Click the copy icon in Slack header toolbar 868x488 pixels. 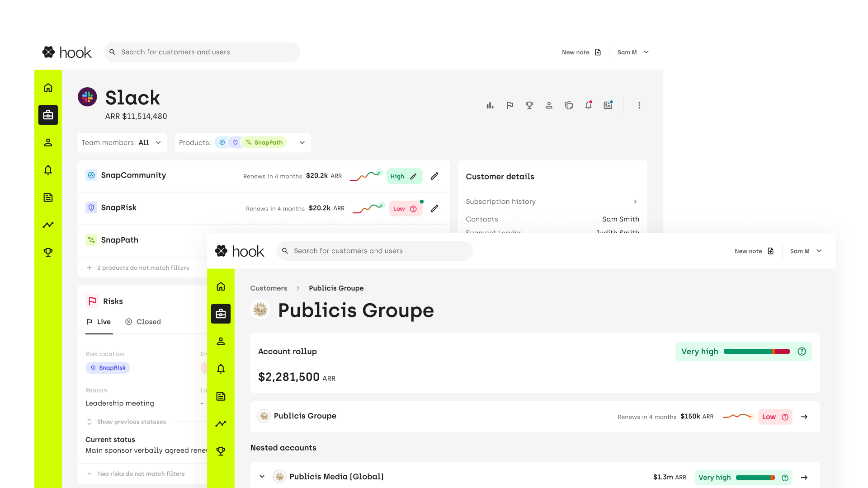pos(569,105)
